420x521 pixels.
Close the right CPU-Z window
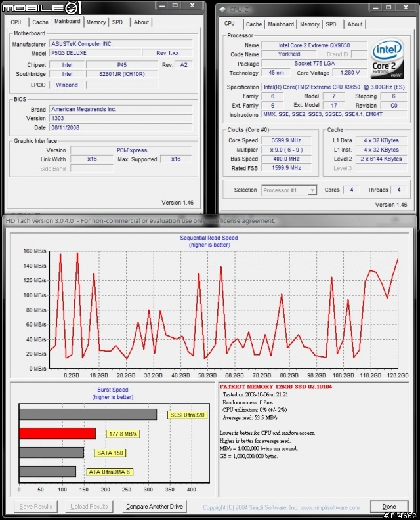point(406,7)
